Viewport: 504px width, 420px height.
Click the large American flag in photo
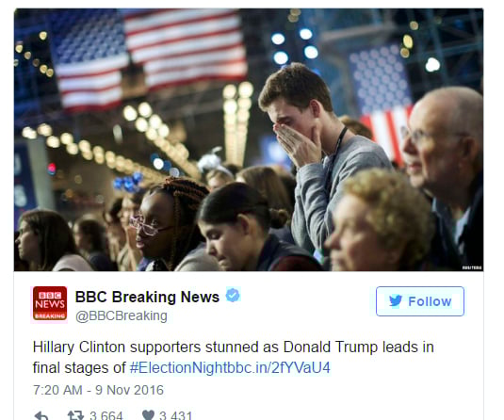tap(150, 57)
